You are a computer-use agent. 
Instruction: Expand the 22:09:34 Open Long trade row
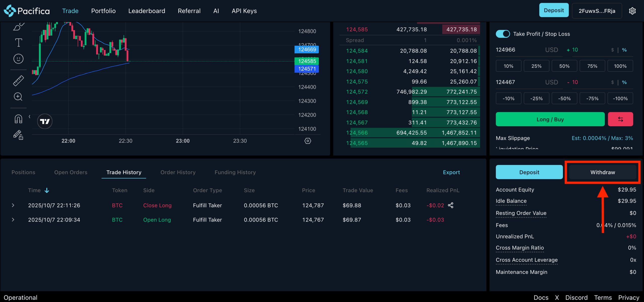point(13,220)
